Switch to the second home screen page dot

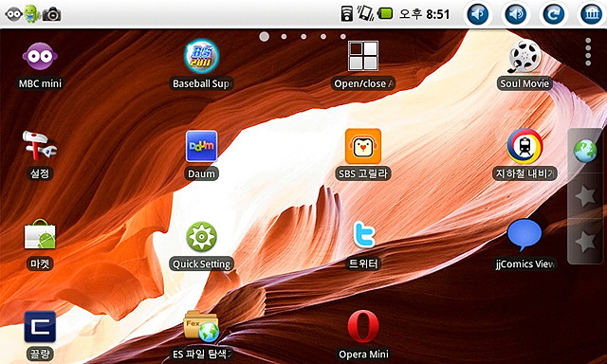pyautogui.click(x=284, y=36)
